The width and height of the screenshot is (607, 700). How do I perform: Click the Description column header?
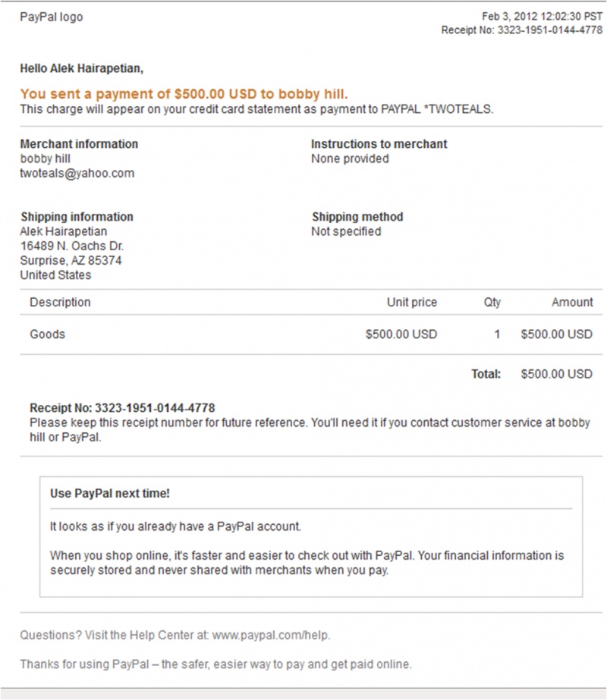pos(60,303)
